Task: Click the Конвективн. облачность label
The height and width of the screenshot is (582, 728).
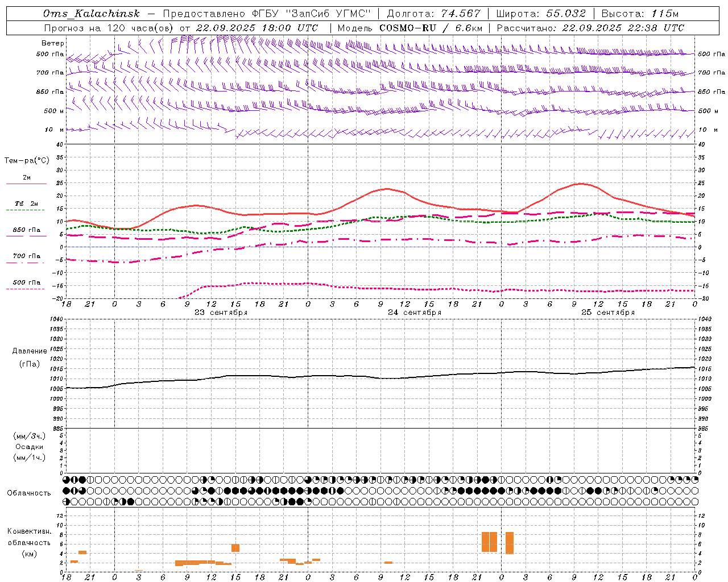Action: (x=29, y=537)
